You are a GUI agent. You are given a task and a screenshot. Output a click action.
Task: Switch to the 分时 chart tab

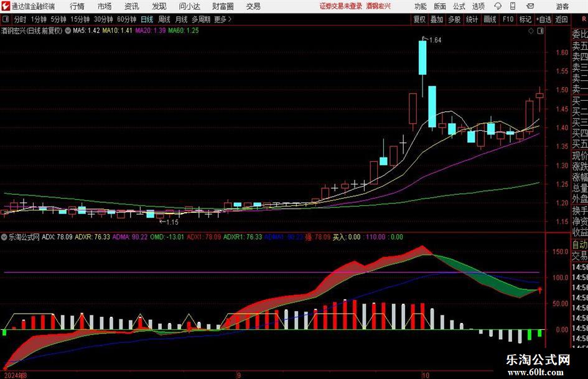21,19
